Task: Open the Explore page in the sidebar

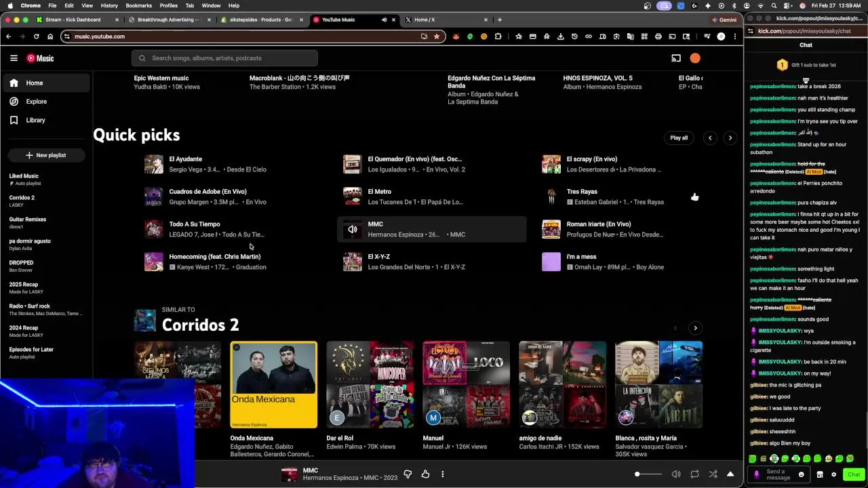Action: pos(45,102)
